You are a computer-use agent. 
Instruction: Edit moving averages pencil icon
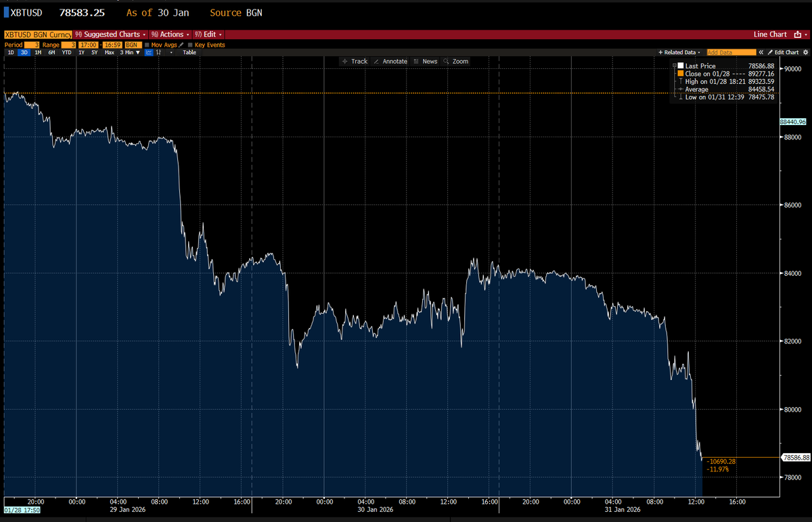181,45
